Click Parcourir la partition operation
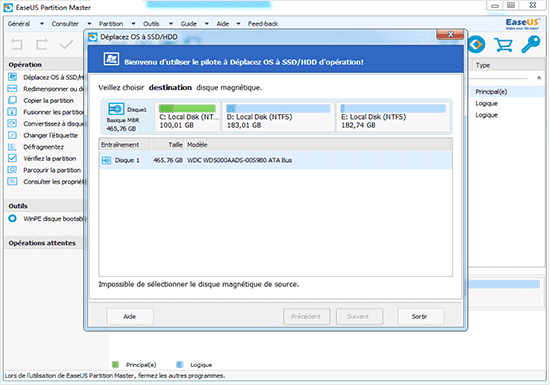 pos(52,170)
